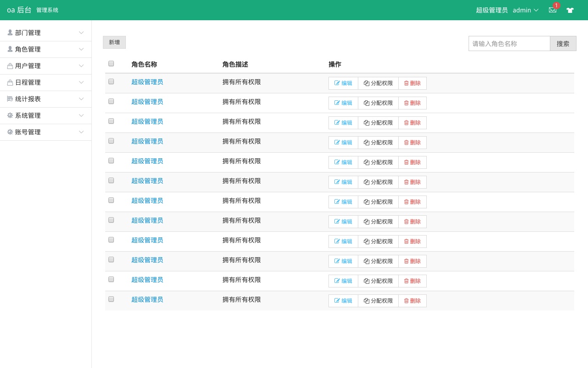Screen dimensions: 588x368
Task: Go to 统计报表 in the sidebar
Action: [x=46, y=99]
